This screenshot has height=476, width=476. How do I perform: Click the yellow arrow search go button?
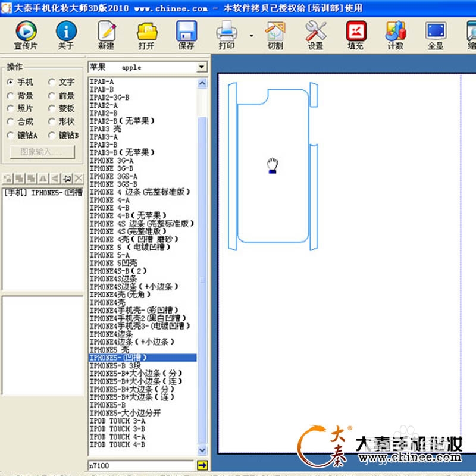click(202, 465)
